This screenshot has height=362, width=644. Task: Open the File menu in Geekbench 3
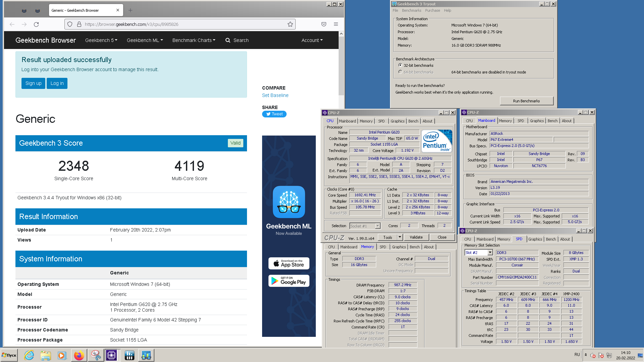coord(395,10)
